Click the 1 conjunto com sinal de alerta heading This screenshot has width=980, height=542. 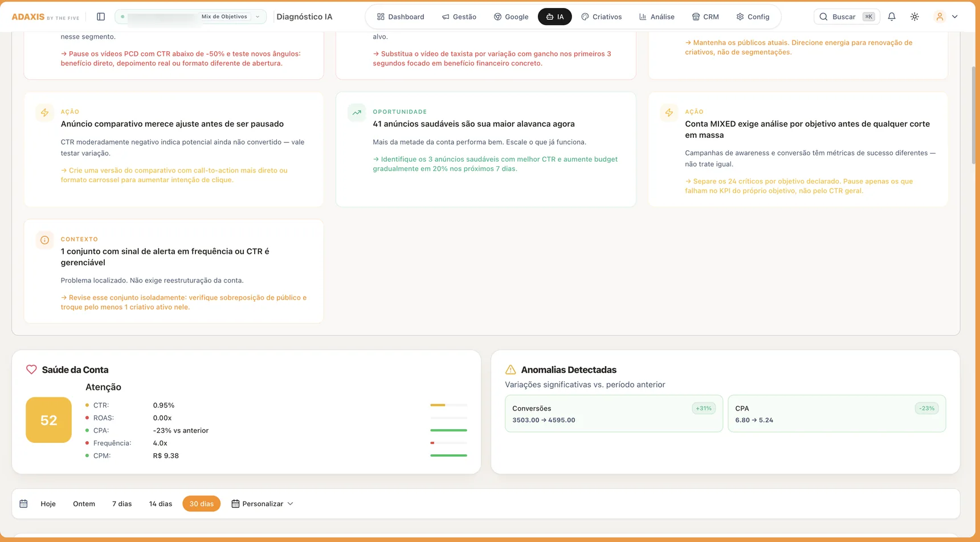pyautogui.click(x=165, y=257)
